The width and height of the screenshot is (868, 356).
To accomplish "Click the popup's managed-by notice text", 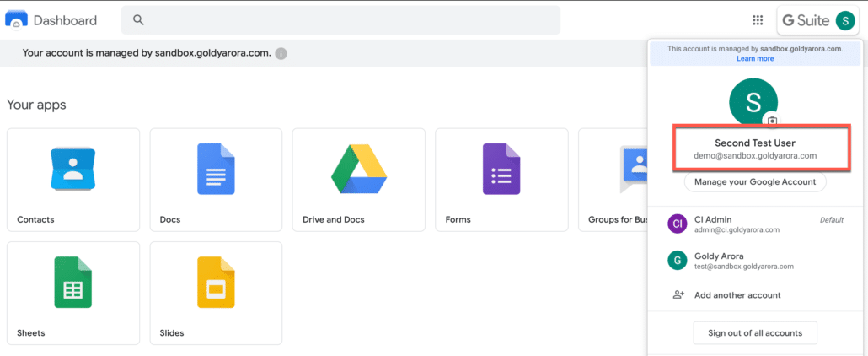I will pos(755,49).
